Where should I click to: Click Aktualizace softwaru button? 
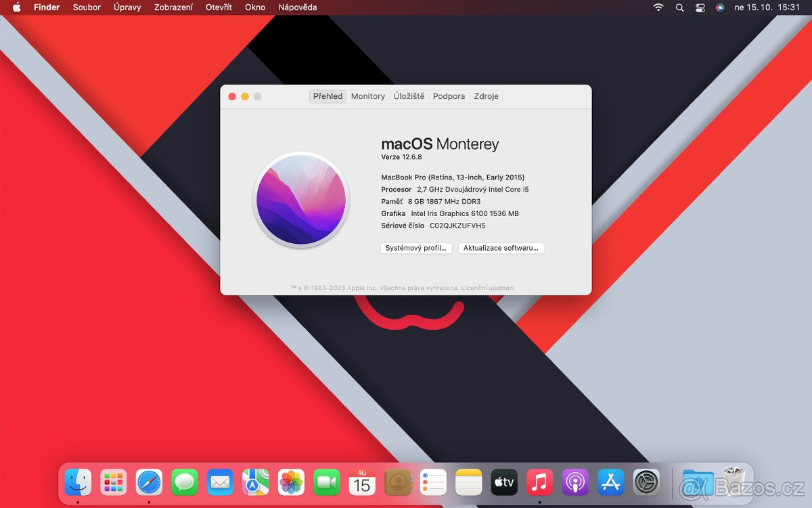tap(501, 248)
